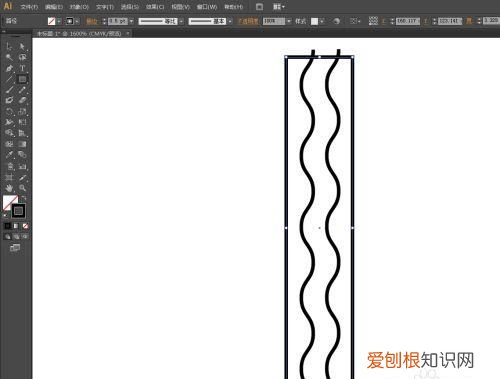Switch to Draw Inside mode

[x=25, y=237]
